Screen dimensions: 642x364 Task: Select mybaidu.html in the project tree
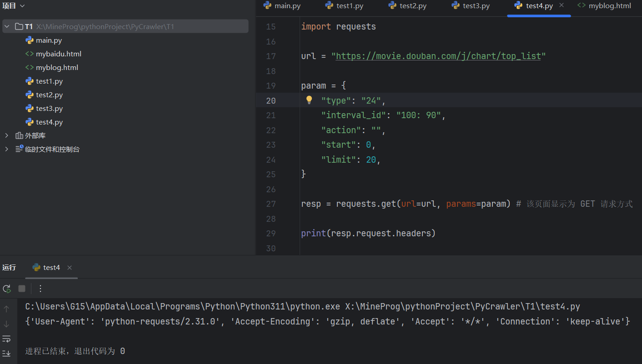pyautogui.click(x=58, y=54)
